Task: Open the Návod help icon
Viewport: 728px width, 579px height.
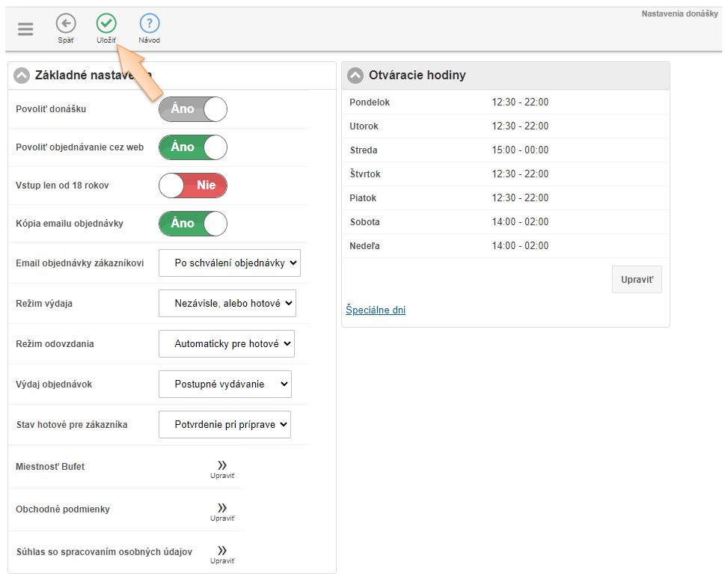Action: coord(150,24)
